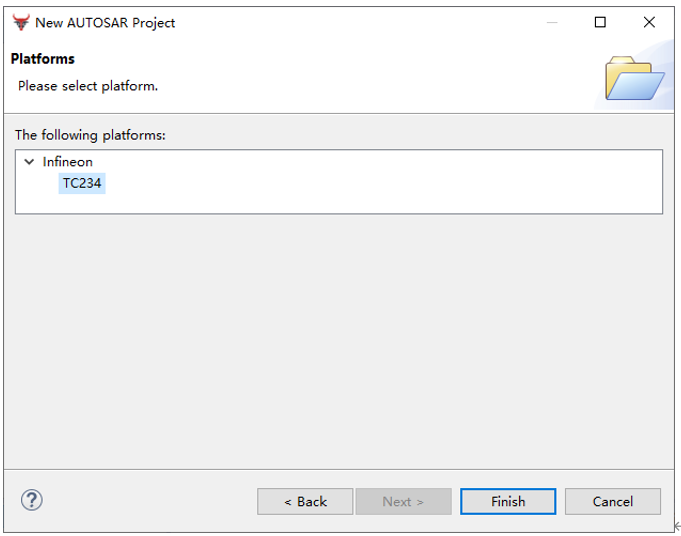Viewport: 681px width, 536px height.
Task: Select the TC234 platform
Action: [x=82, y=183]
